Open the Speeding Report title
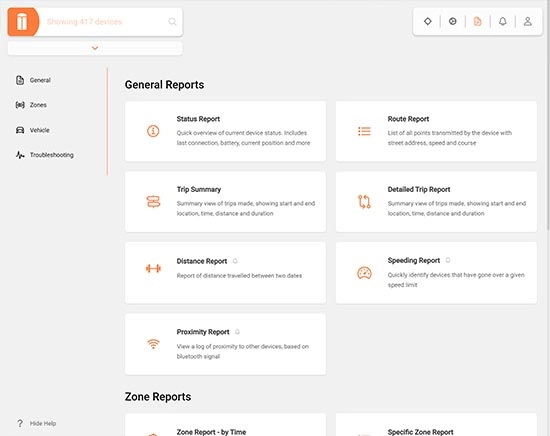The height and width of the screenshot is (436, 550). (414, 260)
